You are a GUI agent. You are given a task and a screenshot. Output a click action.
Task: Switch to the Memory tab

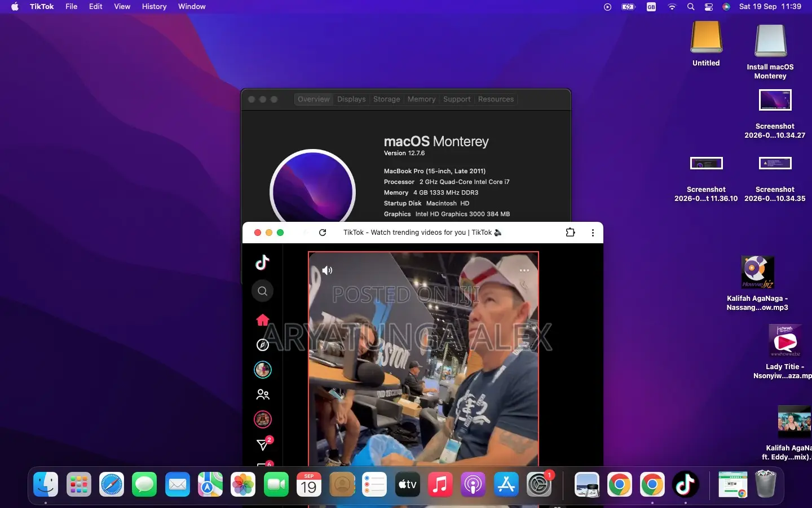coord(421,99)
